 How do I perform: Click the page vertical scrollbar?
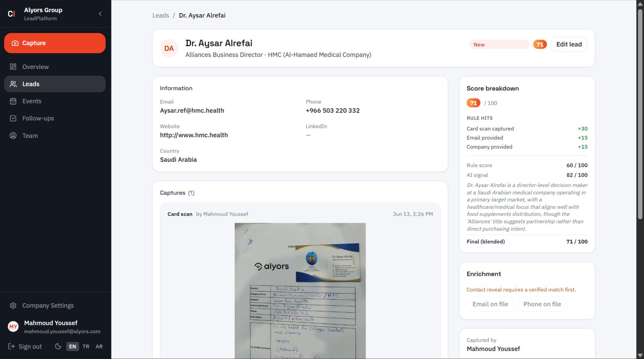(640, 114)
